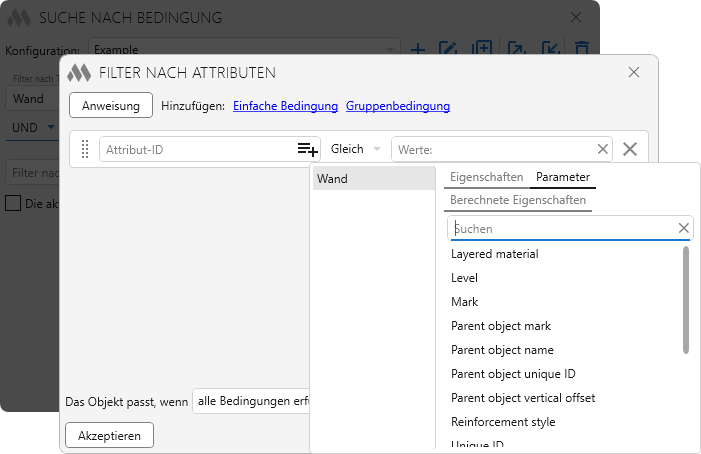Clear the Werte value field
This screenshot has width=701, height=454.
coord(603,149)
